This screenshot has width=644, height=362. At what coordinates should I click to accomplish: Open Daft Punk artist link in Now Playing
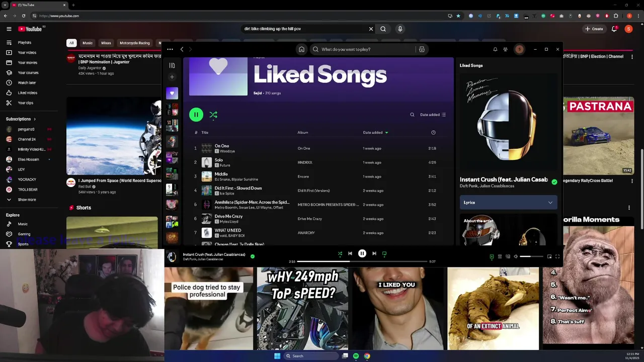click(x=469, y=186)
